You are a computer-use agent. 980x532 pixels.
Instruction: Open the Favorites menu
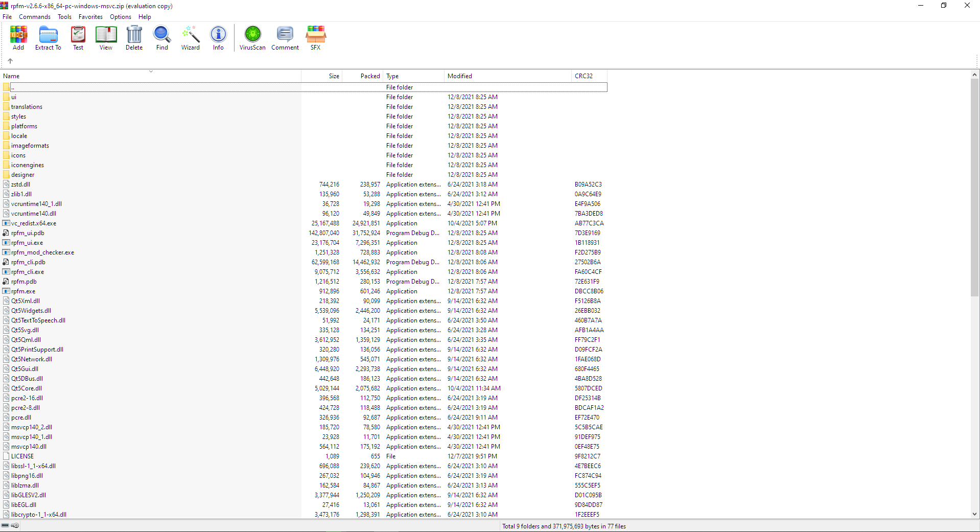coord(90,17)
